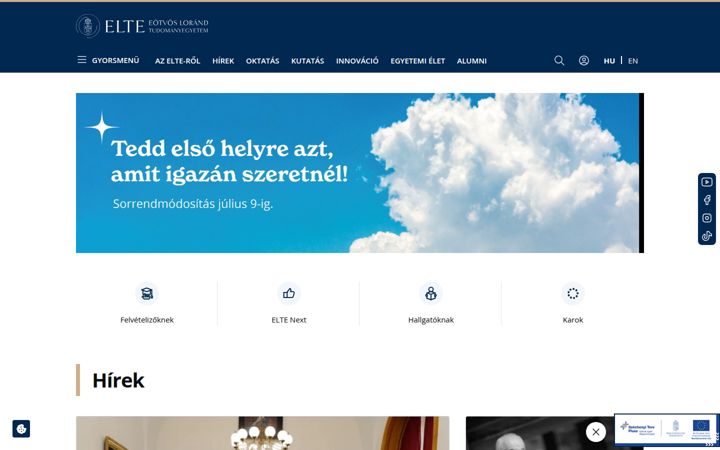Viewport: 720px width, 450px height.
Task: Go to the Hírek menu item
Action: click(x=223, y=61)
